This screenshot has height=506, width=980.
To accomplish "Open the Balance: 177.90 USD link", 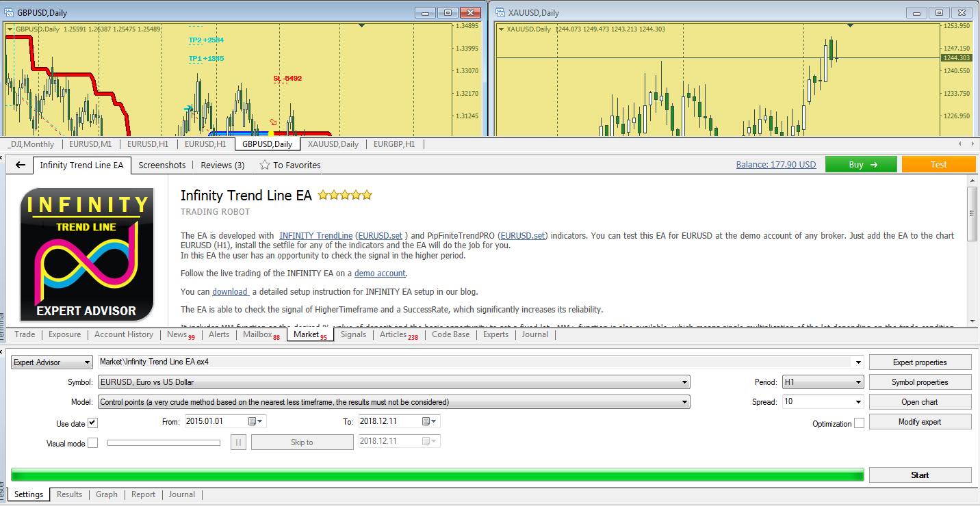I will pos(776,165).
